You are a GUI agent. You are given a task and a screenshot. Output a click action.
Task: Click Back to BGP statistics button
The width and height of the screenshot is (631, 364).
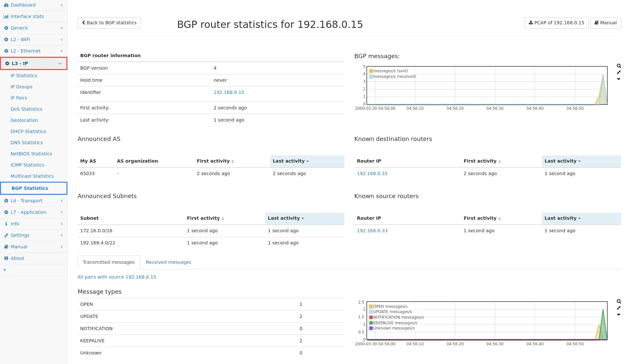(109, 23)
